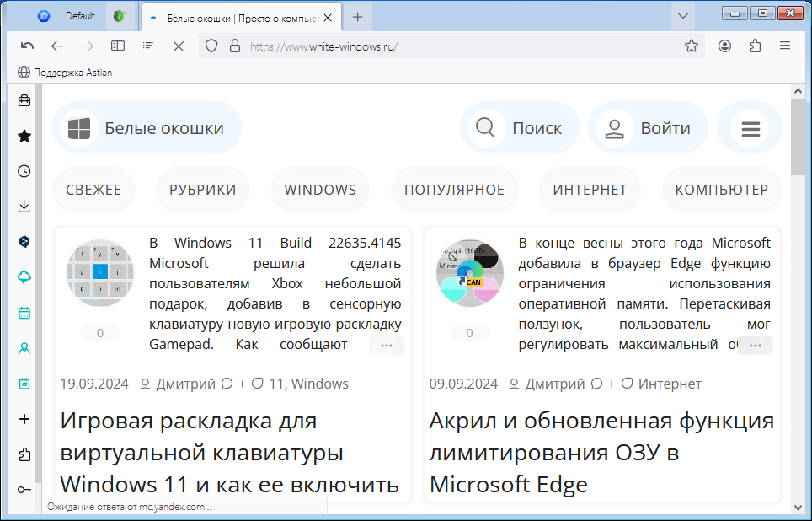
Task: Toggle the browser sidebar panel icon
Action: click(118, 46)
